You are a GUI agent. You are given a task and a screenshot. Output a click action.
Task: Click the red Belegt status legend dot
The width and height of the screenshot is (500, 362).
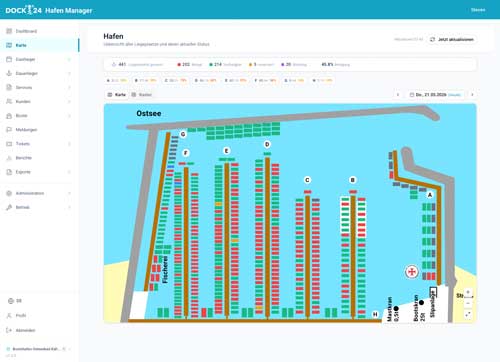[179, 65]
